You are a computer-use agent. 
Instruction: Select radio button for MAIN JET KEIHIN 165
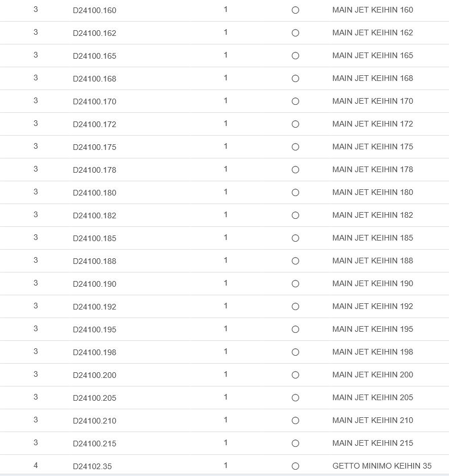point(295,56)
